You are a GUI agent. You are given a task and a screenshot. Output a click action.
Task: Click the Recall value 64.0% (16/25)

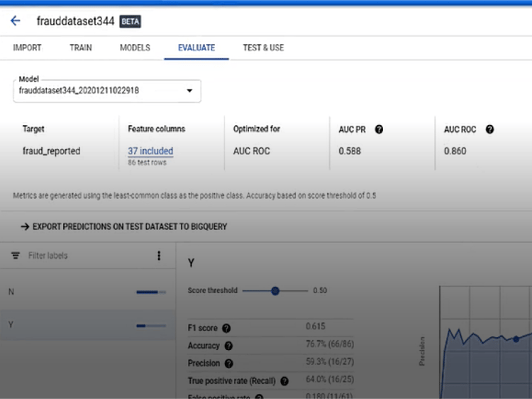pyautogui.click(x=330, y=379)
